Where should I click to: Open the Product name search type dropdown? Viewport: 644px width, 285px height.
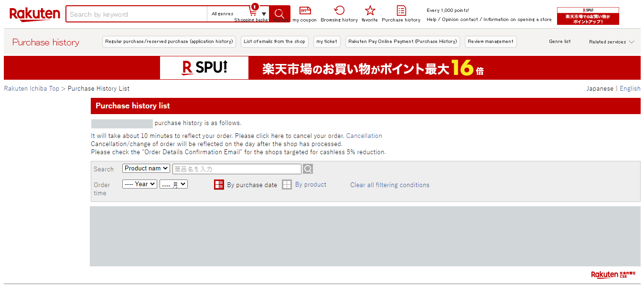tap(146, 169)
